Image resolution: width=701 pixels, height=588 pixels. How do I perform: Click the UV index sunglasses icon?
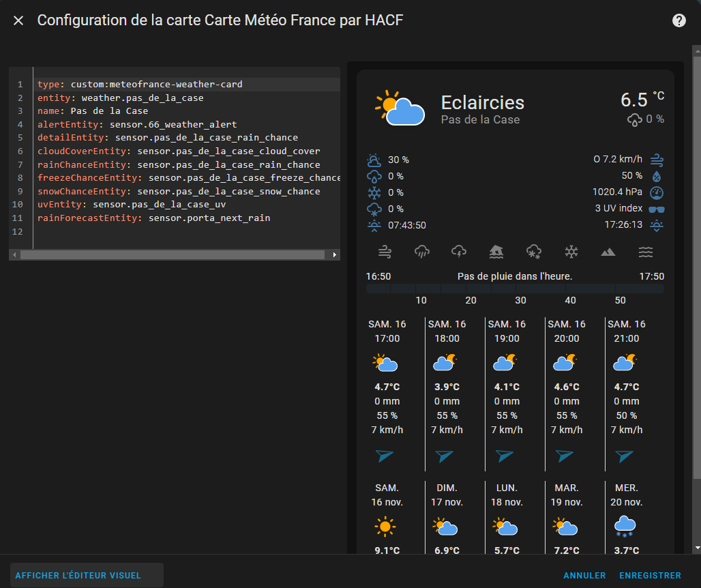(x=657, y=209)
